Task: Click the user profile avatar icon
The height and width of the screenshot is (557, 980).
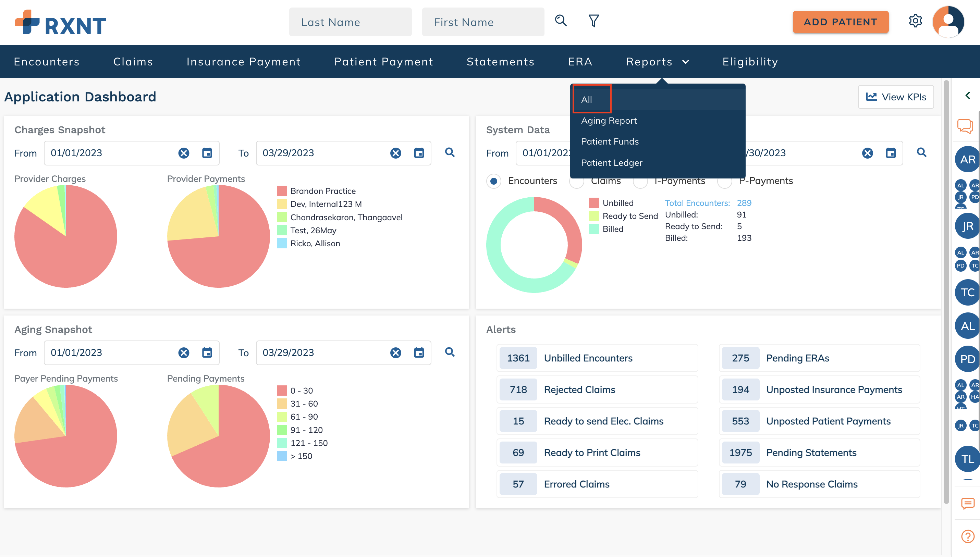Action: 948,22
